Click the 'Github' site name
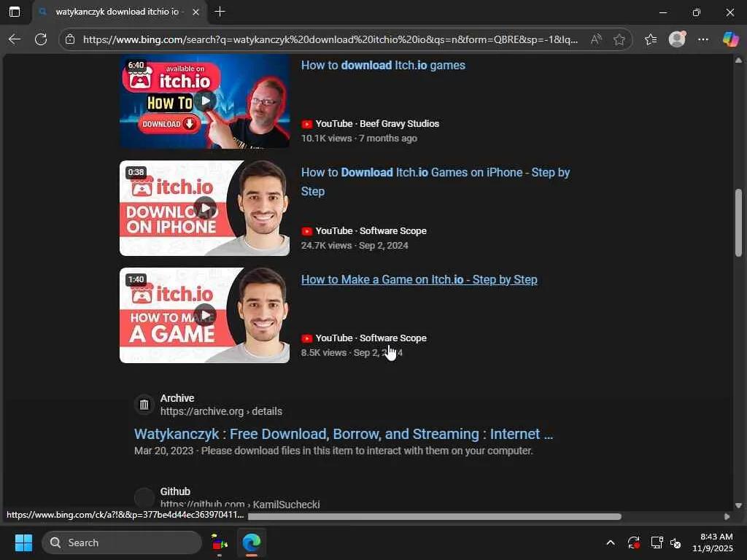 (x=175, y=491)
